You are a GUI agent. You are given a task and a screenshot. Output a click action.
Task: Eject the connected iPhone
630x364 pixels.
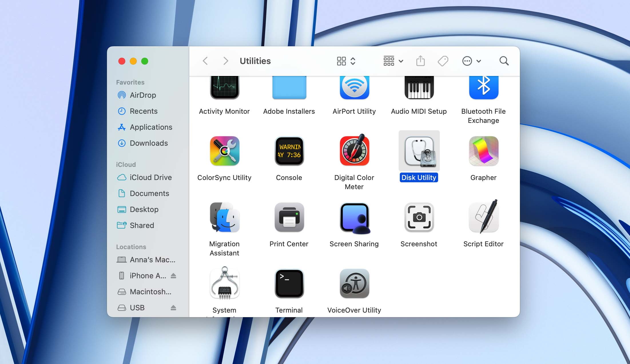(x=174, y=275)
